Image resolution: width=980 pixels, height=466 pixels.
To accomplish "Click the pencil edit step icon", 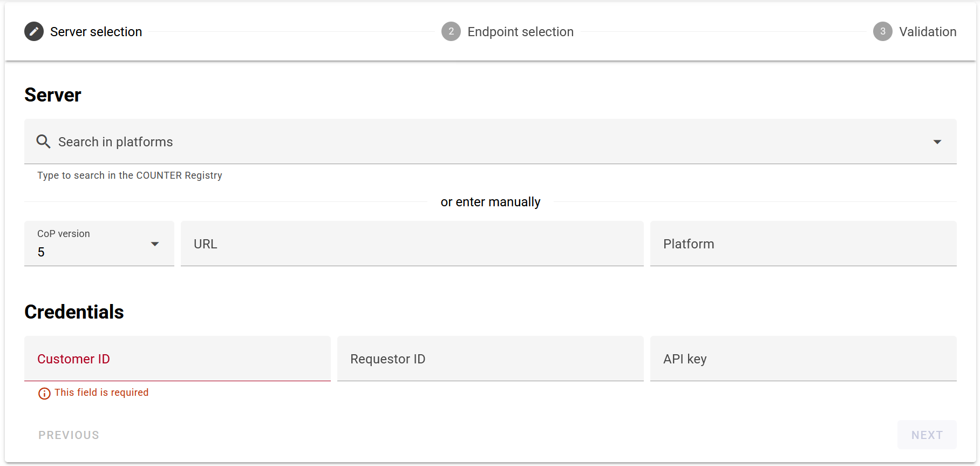I will point(34,32).
